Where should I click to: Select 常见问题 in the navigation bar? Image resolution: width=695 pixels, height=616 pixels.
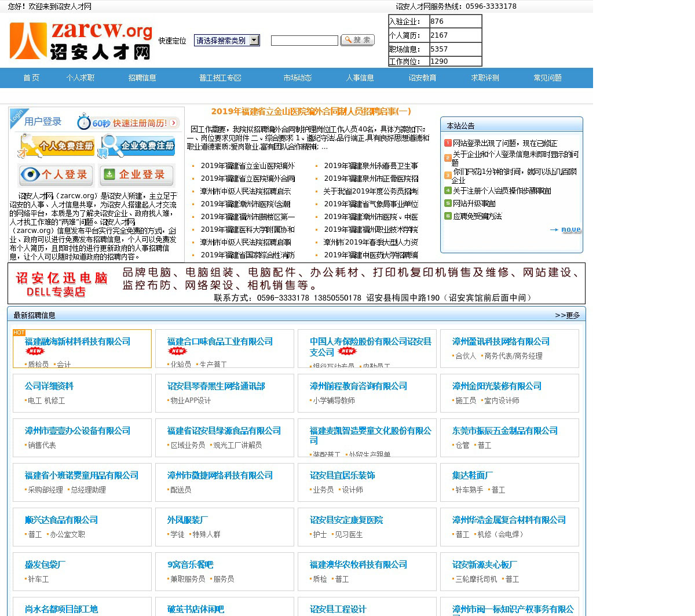(547, 78)
